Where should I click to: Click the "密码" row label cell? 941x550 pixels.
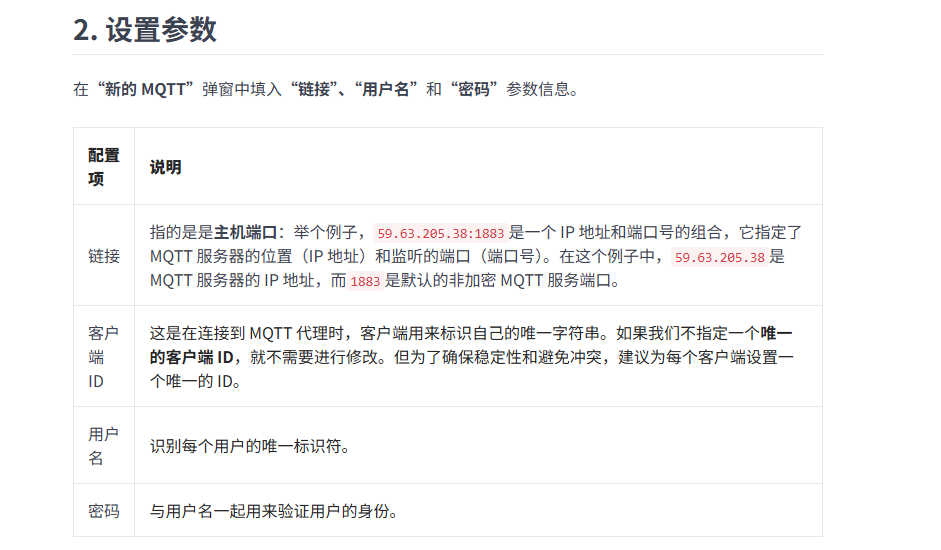point(104,511)
